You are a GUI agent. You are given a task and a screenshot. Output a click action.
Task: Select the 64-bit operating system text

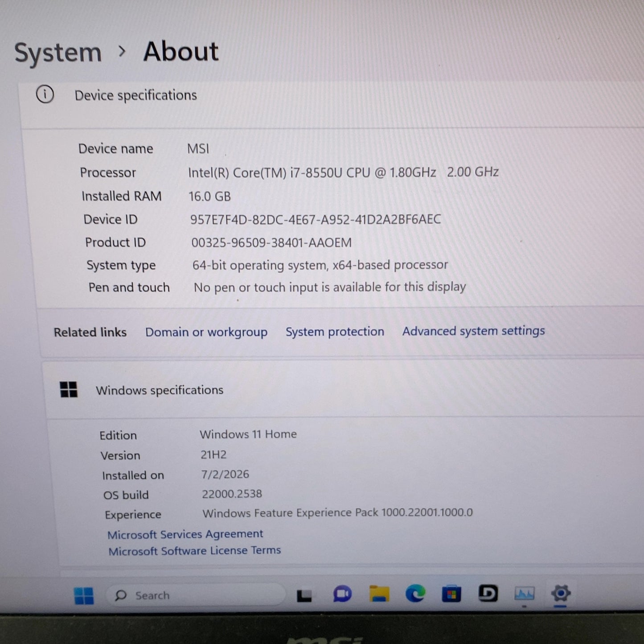click(x=320, y=265)
